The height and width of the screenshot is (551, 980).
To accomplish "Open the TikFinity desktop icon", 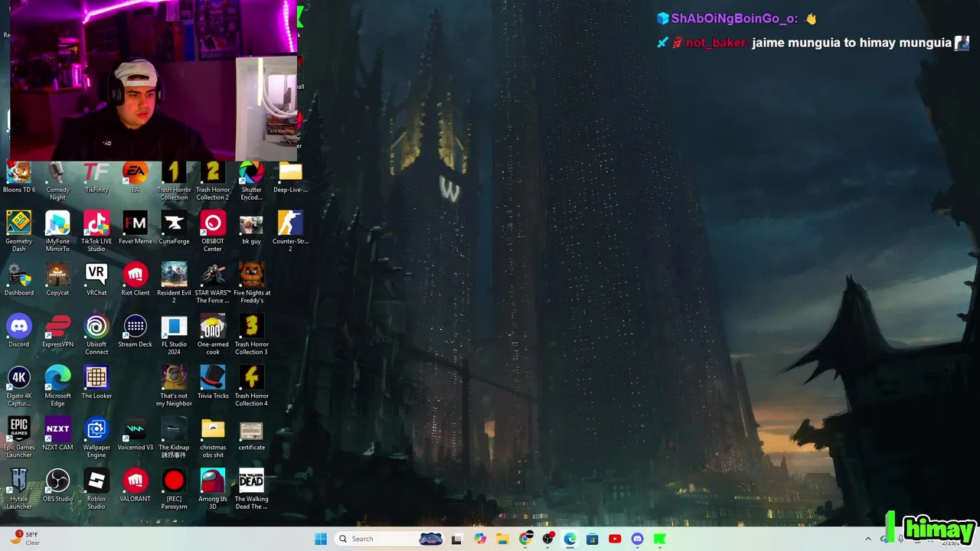I will pos(96,178).
